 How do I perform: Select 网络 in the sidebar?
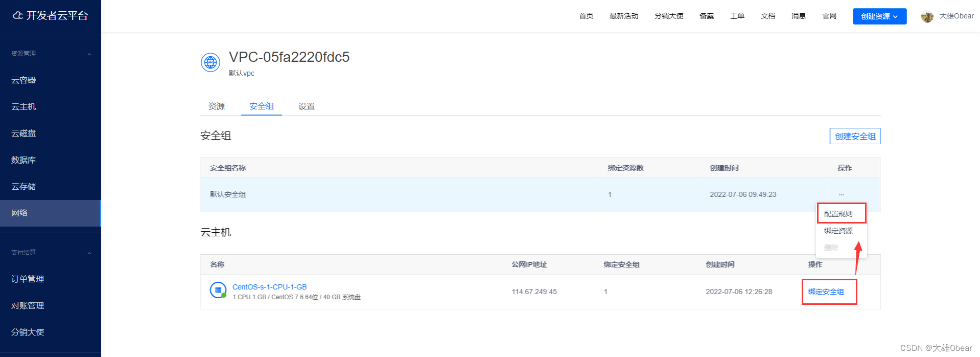(x=51, y=213)
